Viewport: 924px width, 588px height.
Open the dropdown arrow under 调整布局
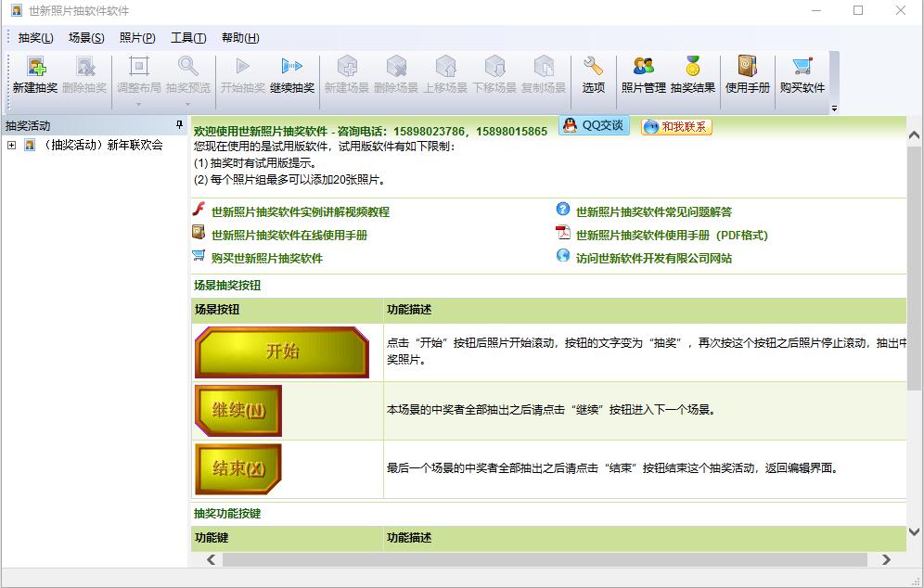click(x=139, y=105)
